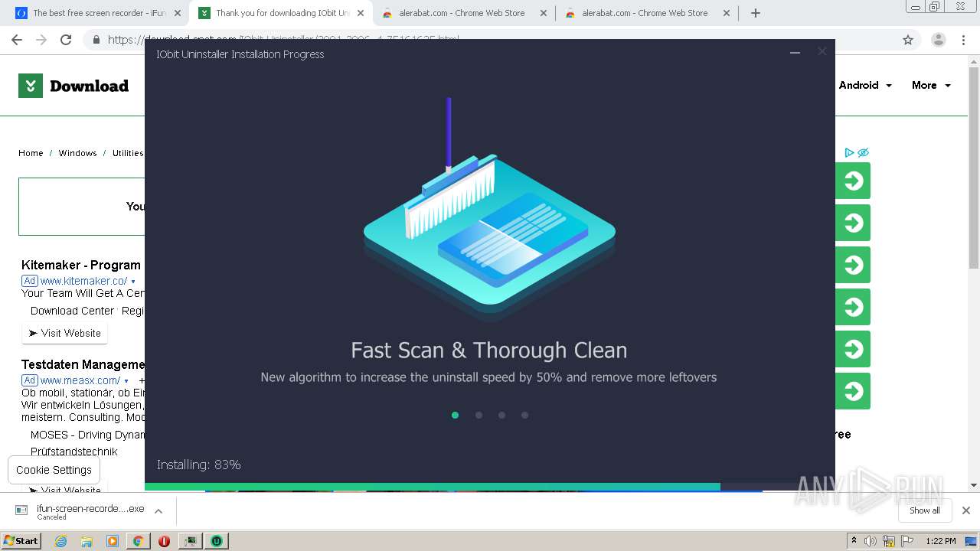Click the green IObit Uninstaller taskbar icon
The height and width of the screenshot is (551, 980).
[x=217, y=541]
